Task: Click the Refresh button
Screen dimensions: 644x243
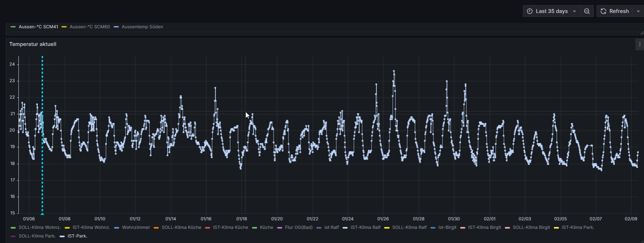Action: (x=615, y=11)
